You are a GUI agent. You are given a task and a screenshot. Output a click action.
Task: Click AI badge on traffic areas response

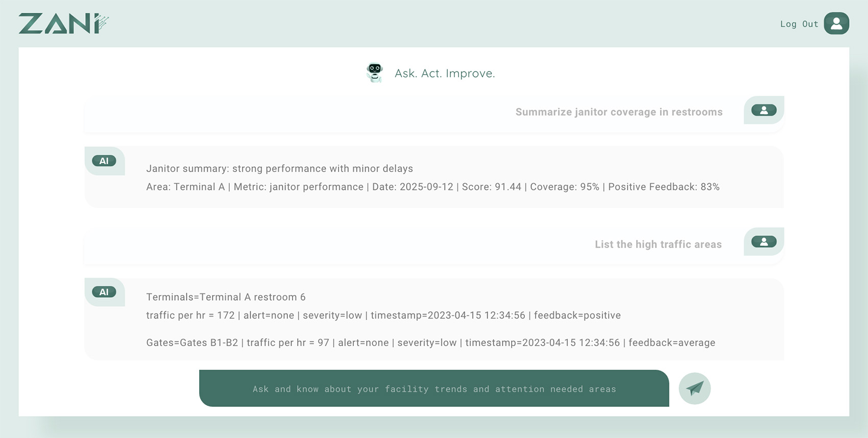pyautogui.click(x=104, y=292)
